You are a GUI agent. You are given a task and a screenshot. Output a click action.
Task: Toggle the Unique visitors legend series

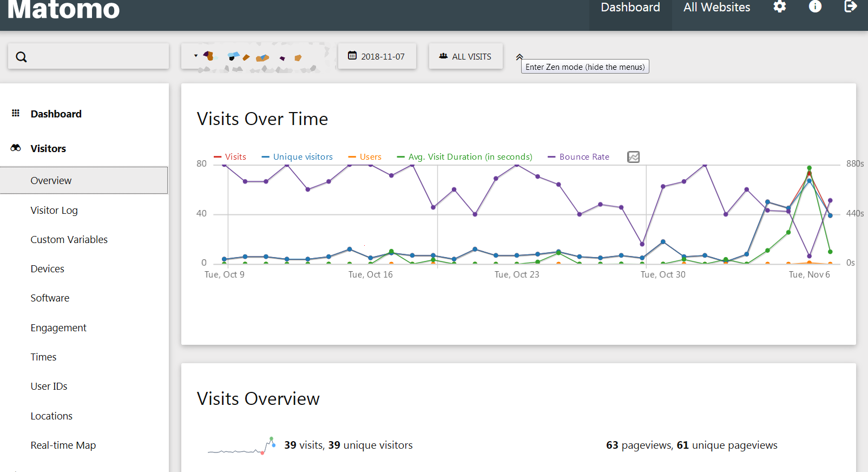pos(297,157)
